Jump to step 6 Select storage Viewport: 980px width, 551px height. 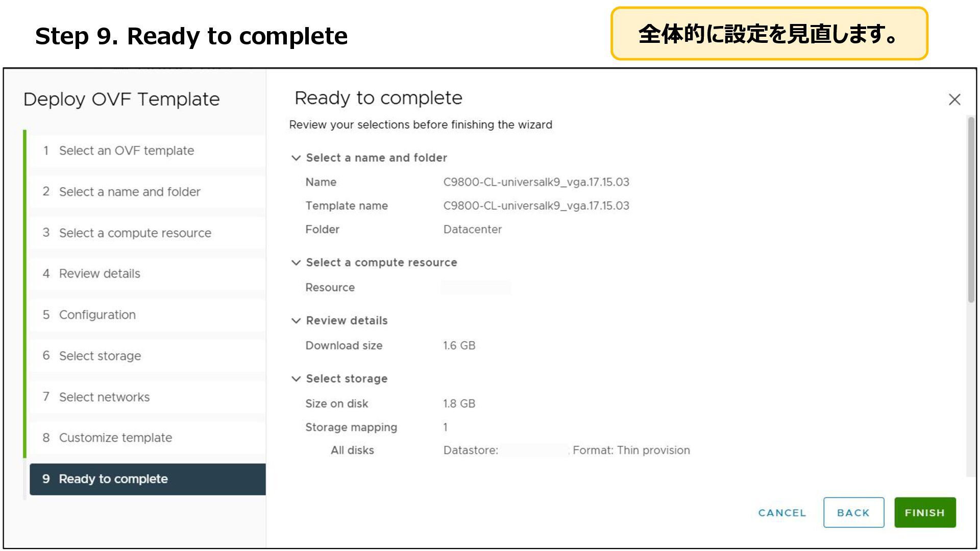(x=100, y=356)
